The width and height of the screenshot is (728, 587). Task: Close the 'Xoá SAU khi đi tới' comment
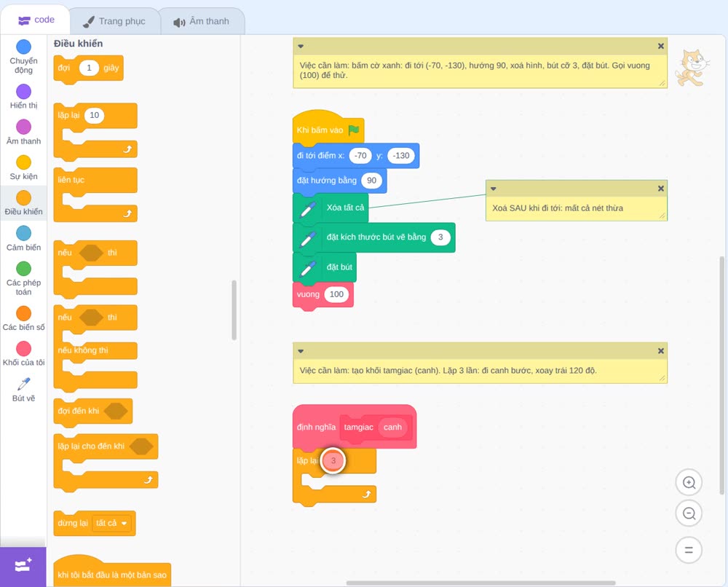(x=661, y=189)
